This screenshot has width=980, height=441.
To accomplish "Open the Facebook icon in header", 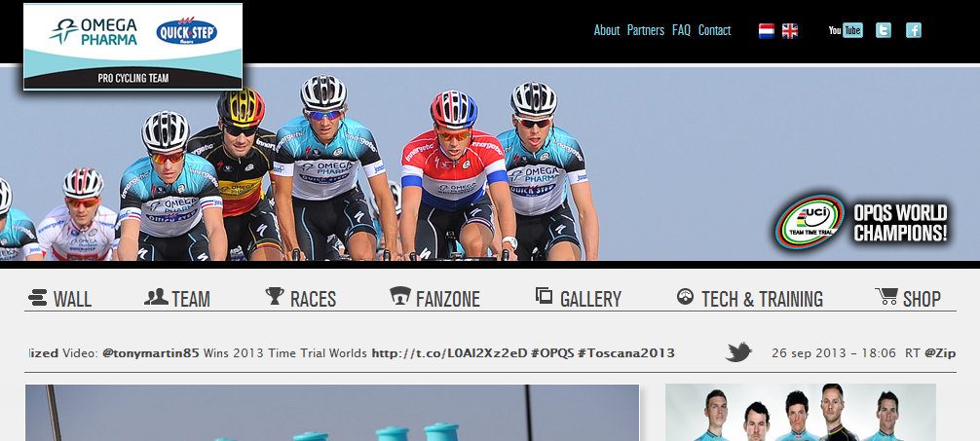I will pos(913,30).
